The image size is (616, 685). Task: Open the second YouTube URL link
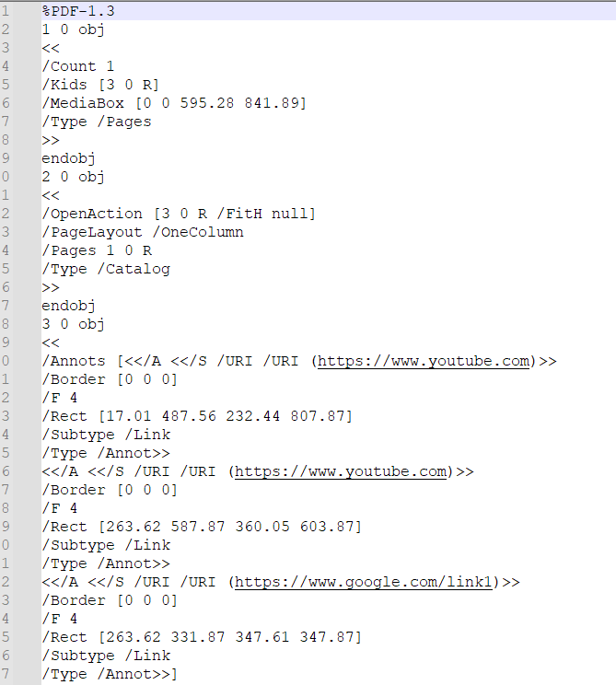point(342,471)
